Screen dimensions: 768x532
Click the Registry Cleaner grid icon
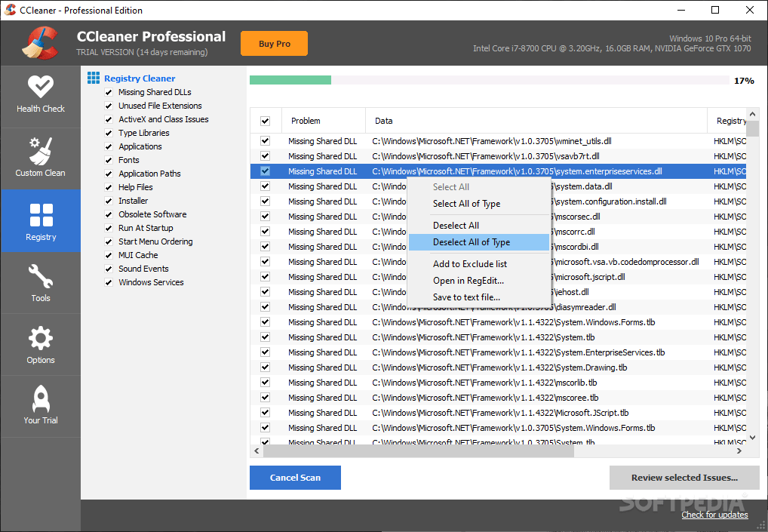pos(93,78)
